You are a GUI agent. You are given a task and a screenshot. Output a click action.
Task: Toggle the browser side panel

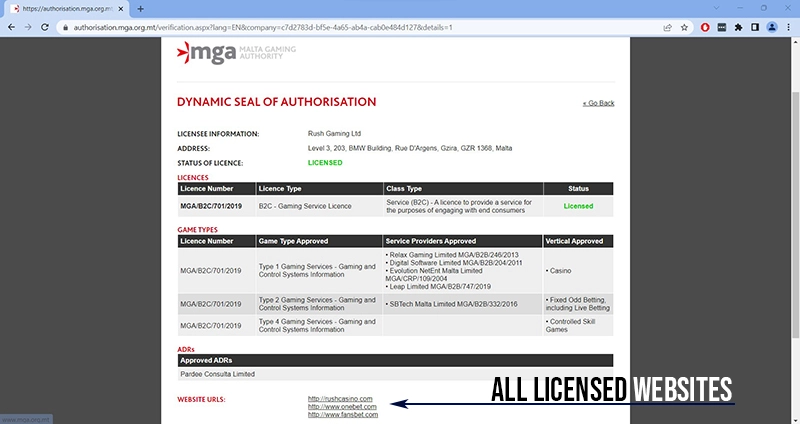tap(755, 28)
